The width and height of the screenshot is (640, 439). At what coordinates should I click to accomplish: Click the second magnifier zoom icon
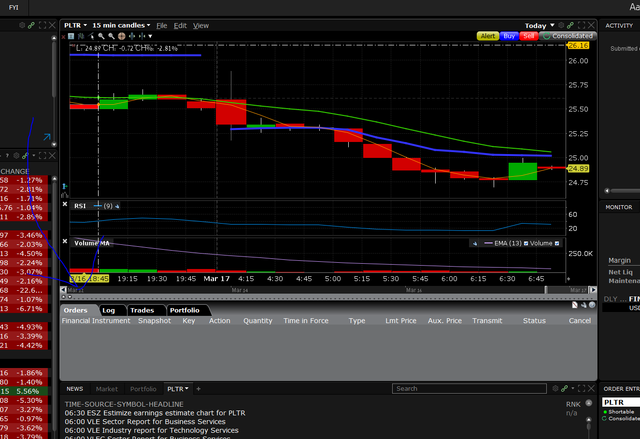pos(111,36)
